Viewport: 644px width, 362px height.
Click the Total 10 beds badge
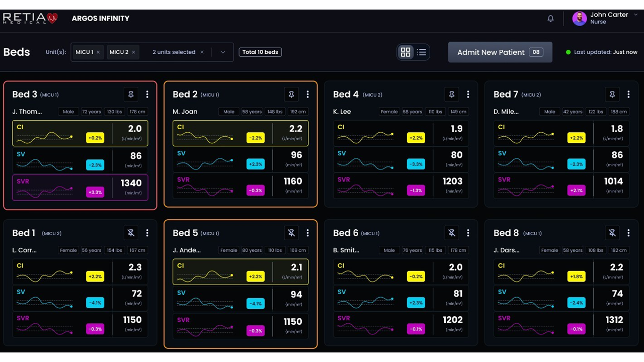pos(260,52)
